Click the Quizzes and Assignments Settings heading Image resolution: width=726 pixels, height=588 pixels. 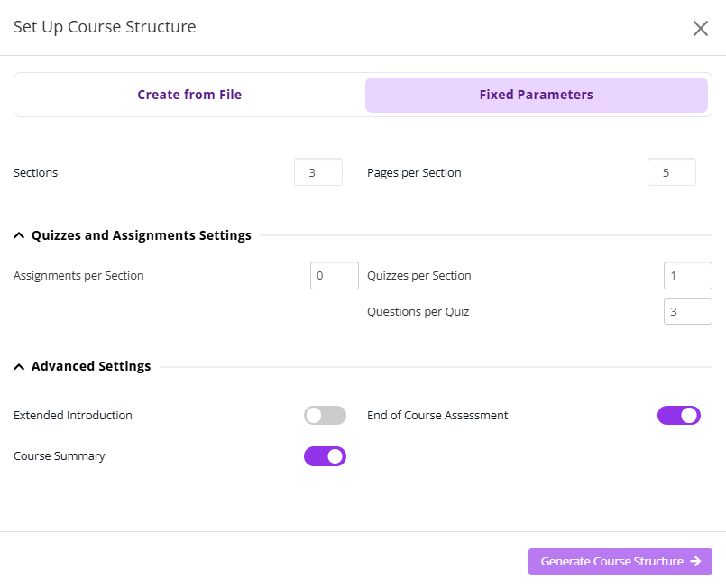pyautogui.click(x=141, y=235)
